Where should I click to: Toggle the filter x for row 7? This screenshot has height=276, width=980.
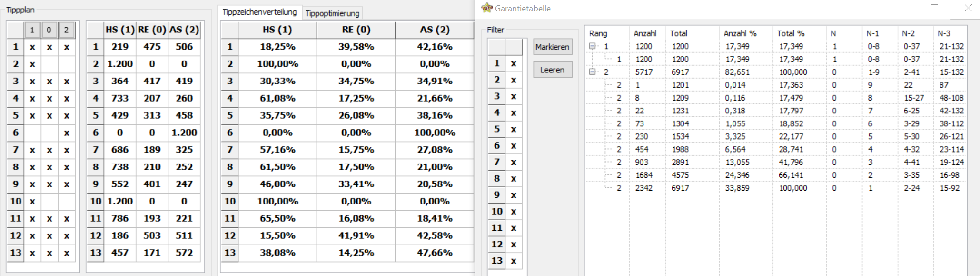click(x=514, y=162)
